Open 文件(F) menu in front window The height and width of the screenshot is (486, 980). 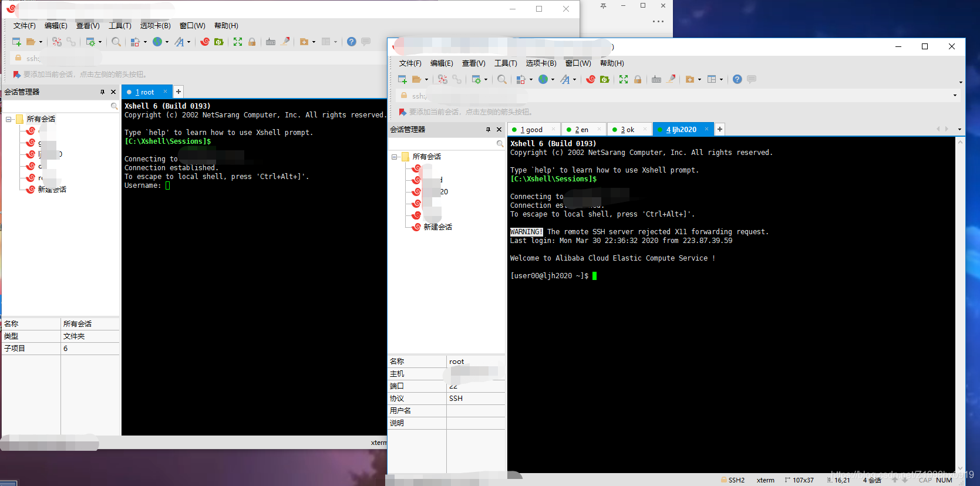point(410,63)
